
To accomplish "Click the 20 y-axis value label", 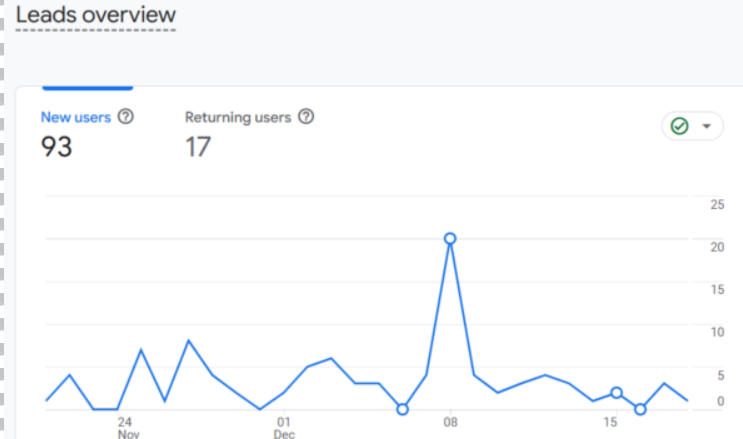I will [717, 247].
